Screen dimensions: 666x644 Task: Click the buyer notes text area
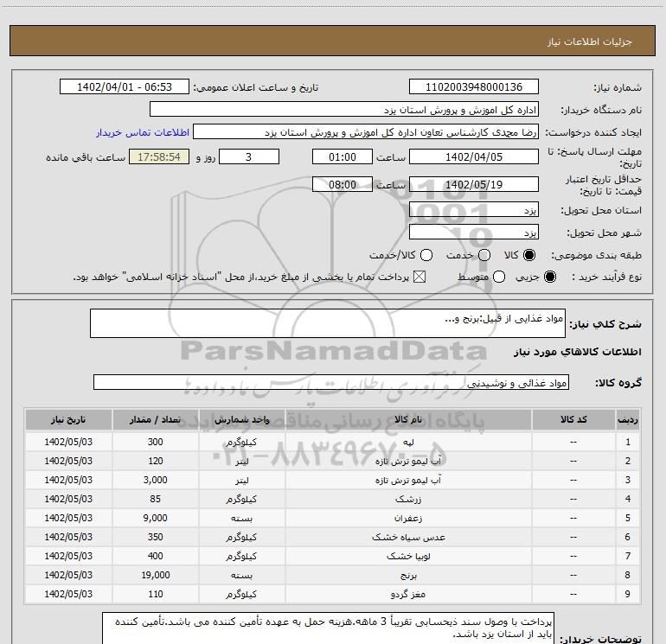point(328,628)
